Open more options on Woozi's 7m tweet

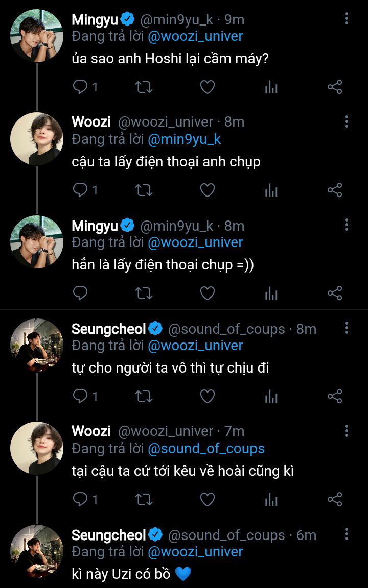(x=347, y=431)
